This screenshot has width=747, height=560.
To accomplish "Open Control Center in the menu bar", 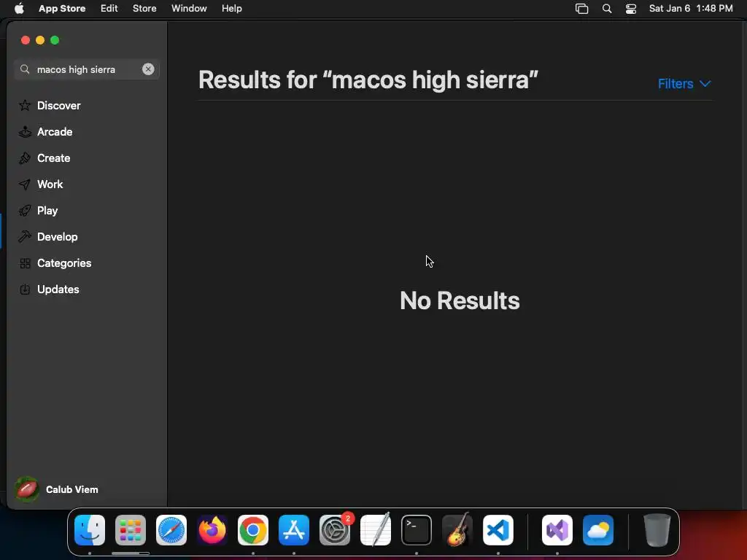I will [631, 9].
